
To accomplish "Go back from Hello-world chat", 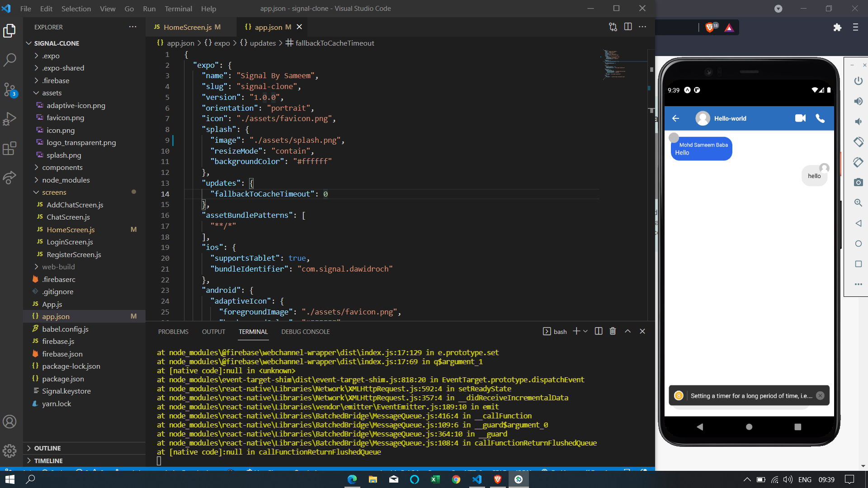I will pyautogui.click(x=676, y=118).
